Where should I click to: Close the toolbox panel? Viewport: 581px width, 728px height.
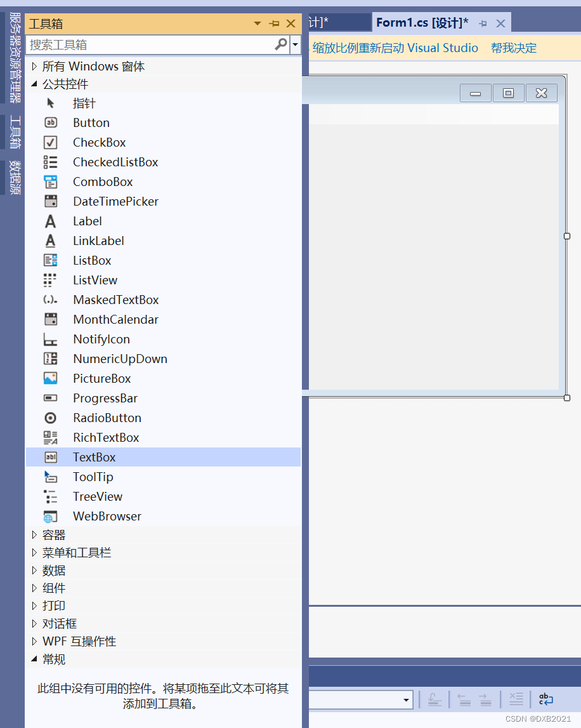[291, 23]
